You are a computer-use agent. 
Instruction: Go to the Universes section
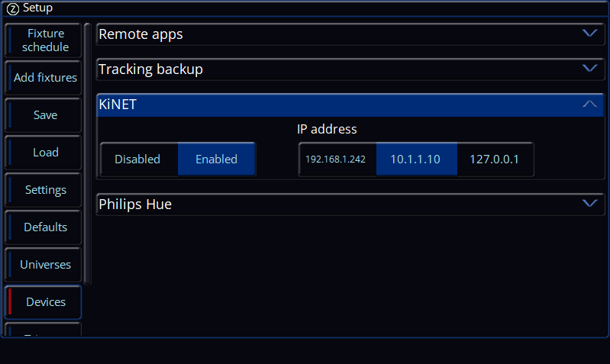click(x=44, y=265)
